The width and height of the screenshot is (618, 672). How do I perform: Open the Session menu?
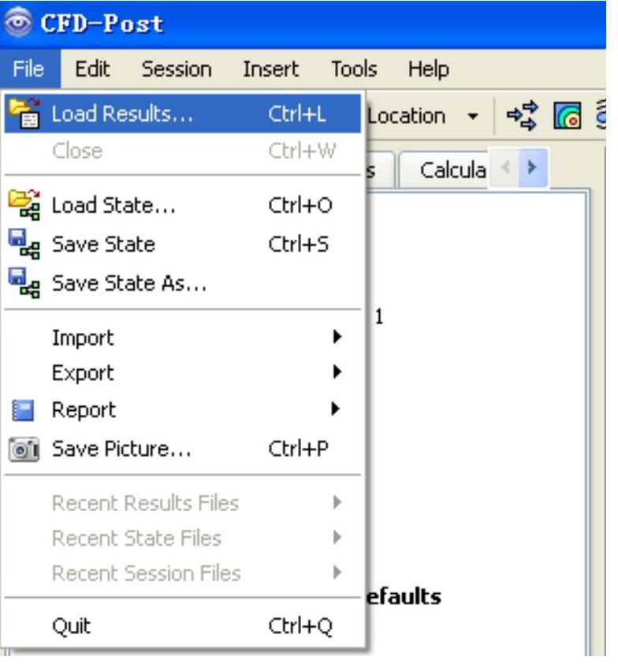click(x=177, y=69)
